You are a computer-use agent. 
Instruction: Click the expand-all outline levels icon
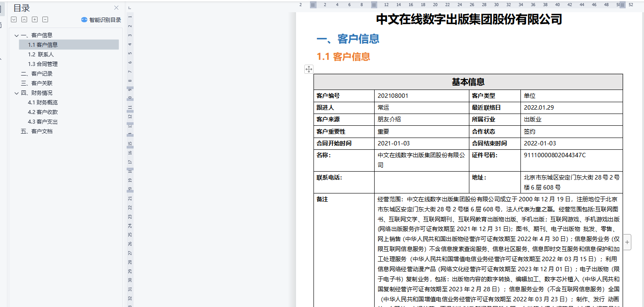(14, 20)
